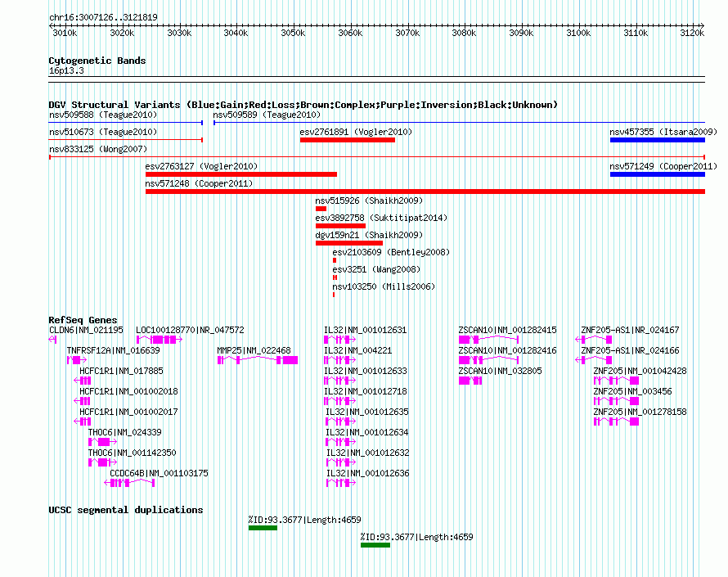Click the nsv571249 (Cooper2011) blue bar

point(658,174)
